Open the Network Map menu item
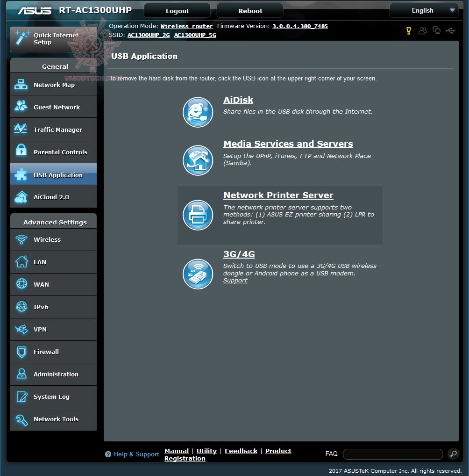The height and width of the screenshot is (476, 469). (x=53, y=85)
